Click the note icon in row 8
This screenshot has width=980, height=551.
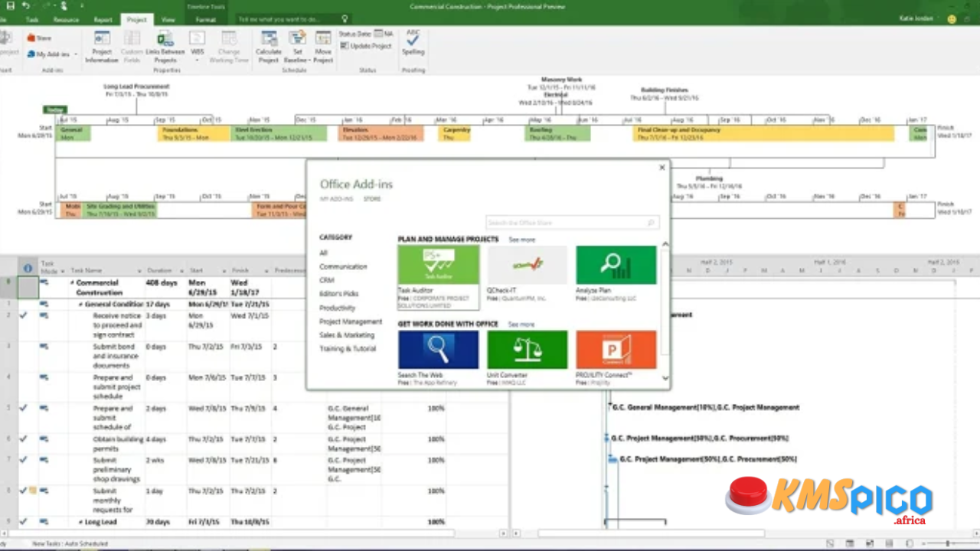(33, 491)
